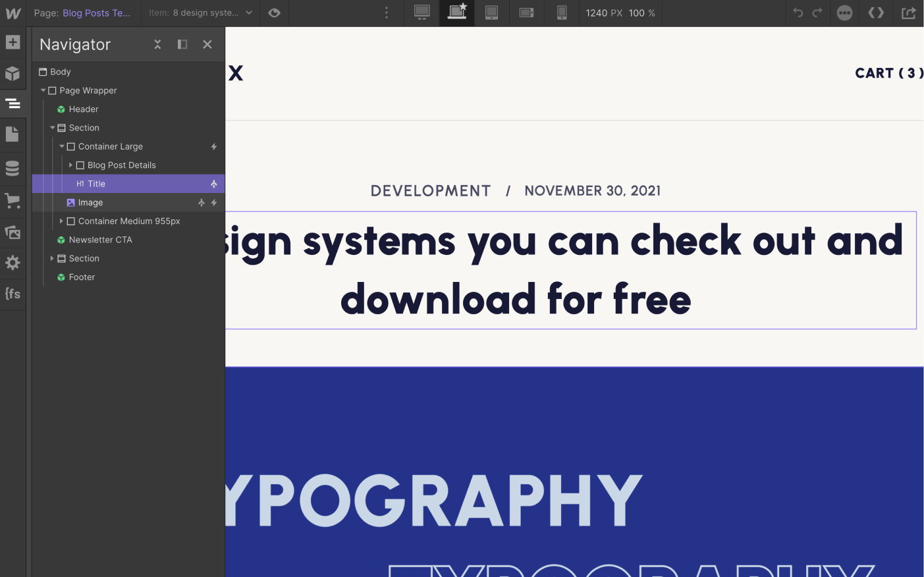
Task: Switch to the desktop breakpoint
Action: pos(422,13)
